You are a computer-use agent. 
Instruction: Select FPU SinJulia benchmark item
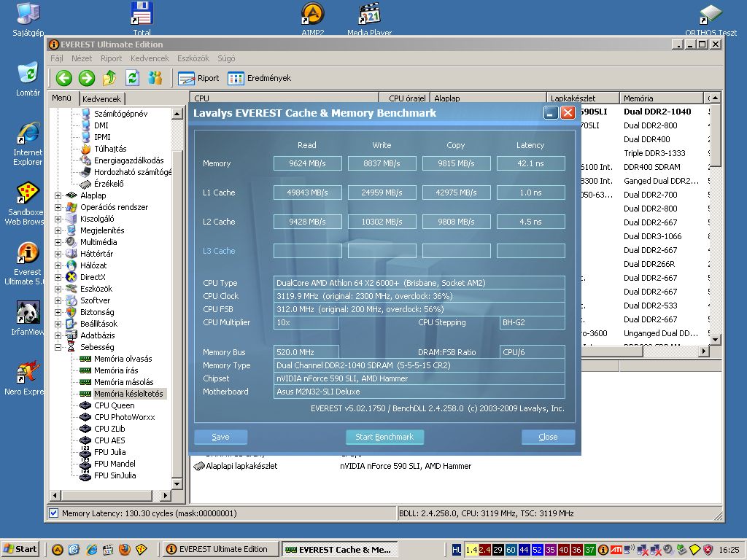[115, 475]
